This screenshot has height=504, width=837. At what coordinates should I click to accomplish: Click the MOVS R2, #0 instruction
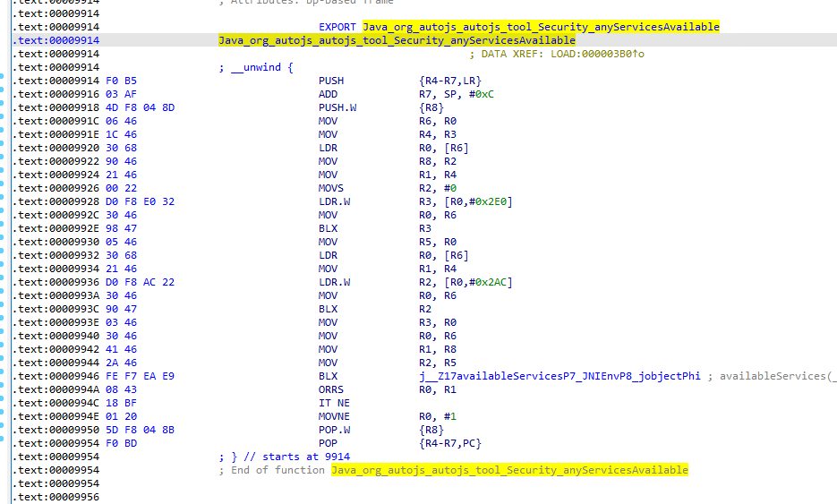[333, 188]
